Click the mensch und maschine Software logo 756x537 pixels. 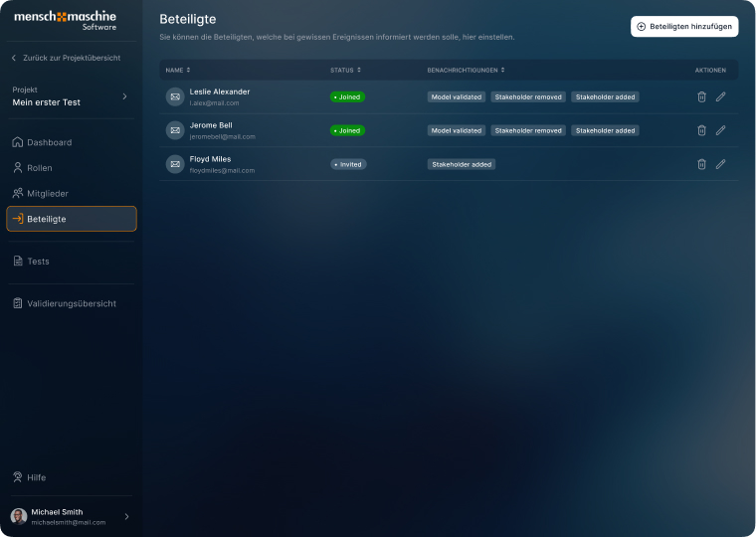point(65,21)
